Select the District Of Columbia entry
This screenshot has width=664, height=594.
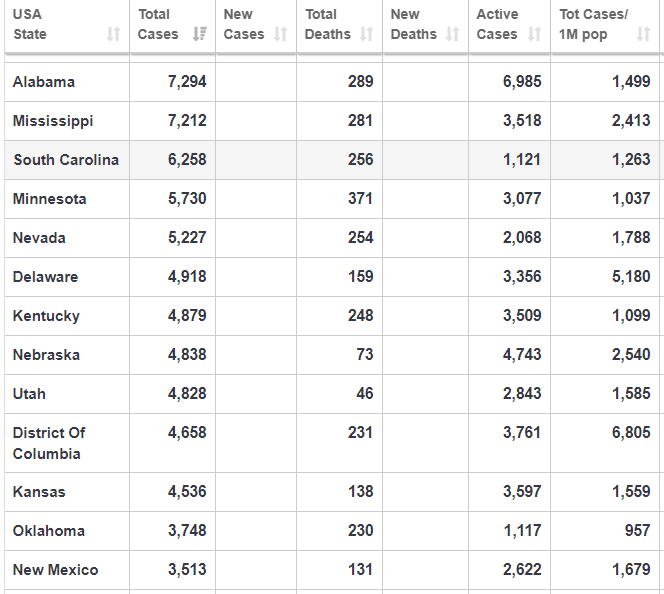[x=49, y=443]
